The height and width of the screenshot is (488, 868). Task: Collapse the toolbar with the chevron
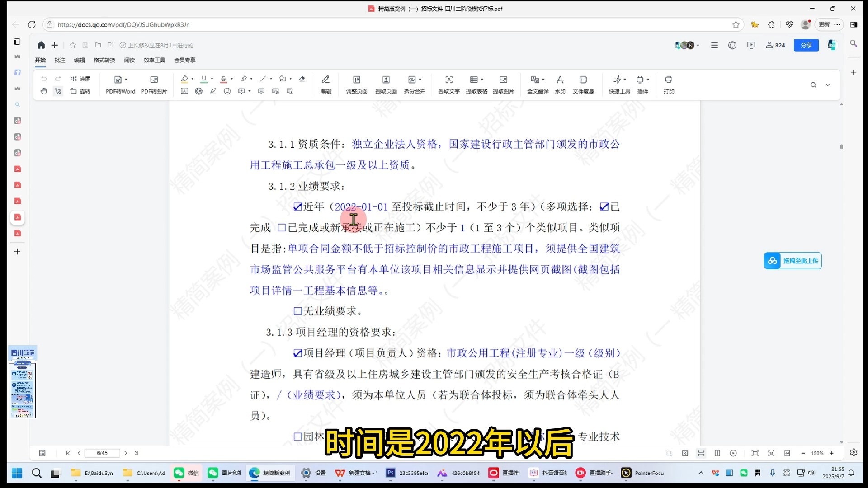[828, 85]
